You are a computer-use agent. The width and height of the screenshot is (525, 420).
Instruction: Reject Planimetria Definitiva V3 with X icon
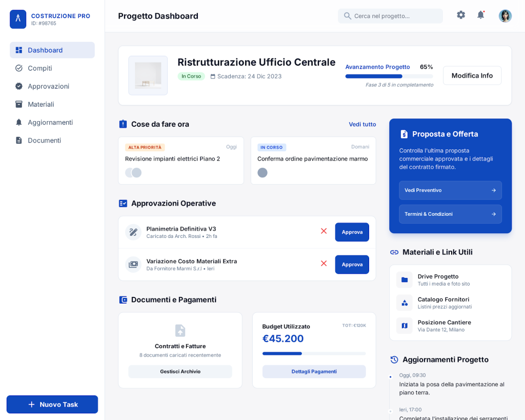click(324, 231)
